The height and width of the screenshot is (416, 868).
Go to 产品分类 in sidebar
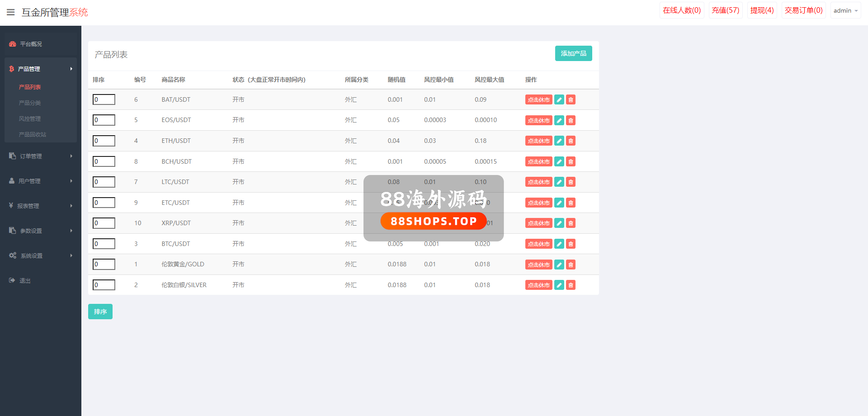(30, 103)
